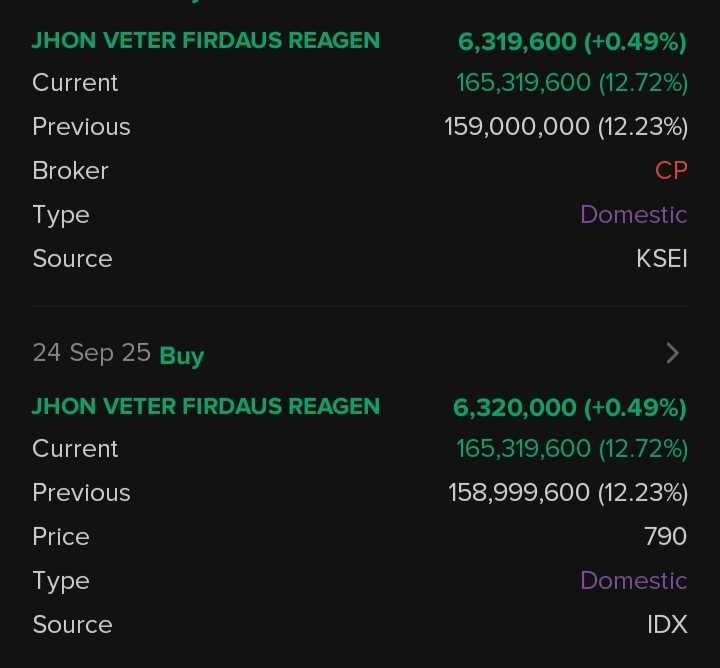
Task: Click the Price row label
Action: pos(61,537)
